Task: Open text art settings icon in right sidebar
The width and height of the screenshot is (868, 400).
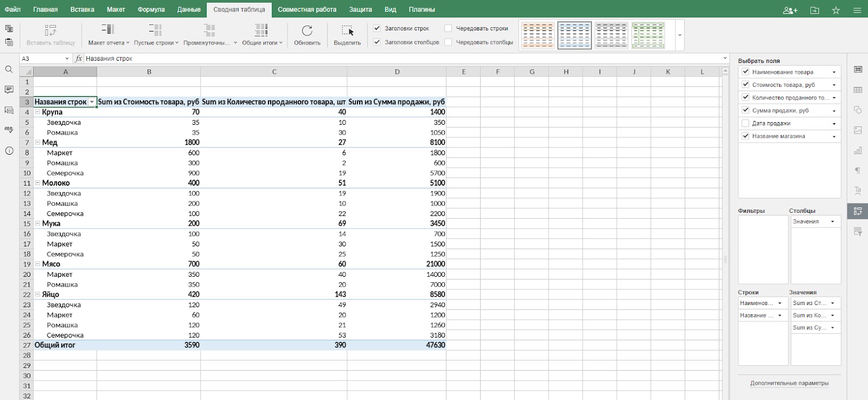Action: click(x=858, y=191)
